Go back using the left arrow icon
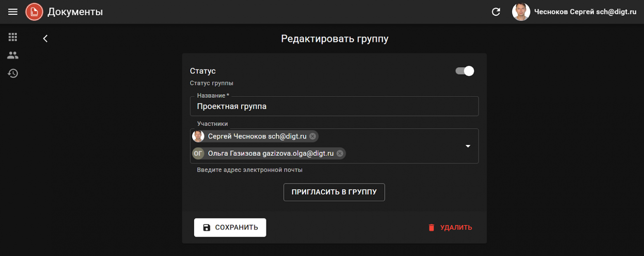 coord(45,38)
